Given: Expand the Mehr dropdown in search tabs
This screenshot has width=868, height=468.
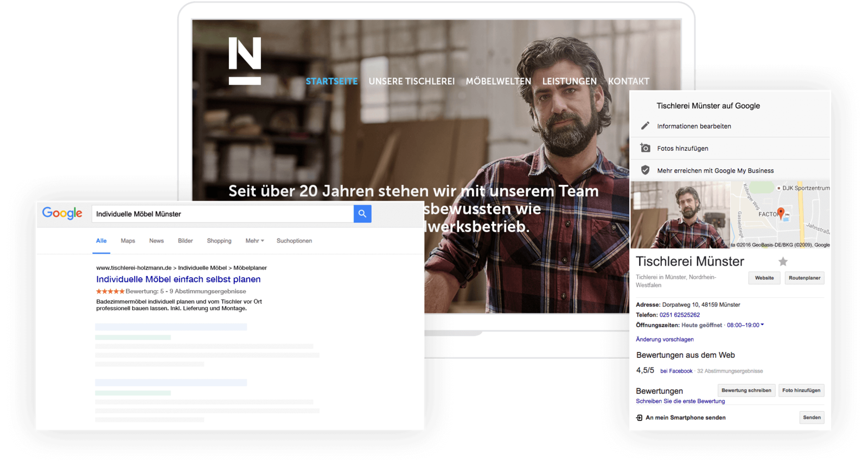Looking at the screenshot, I should tap(254, 241).
